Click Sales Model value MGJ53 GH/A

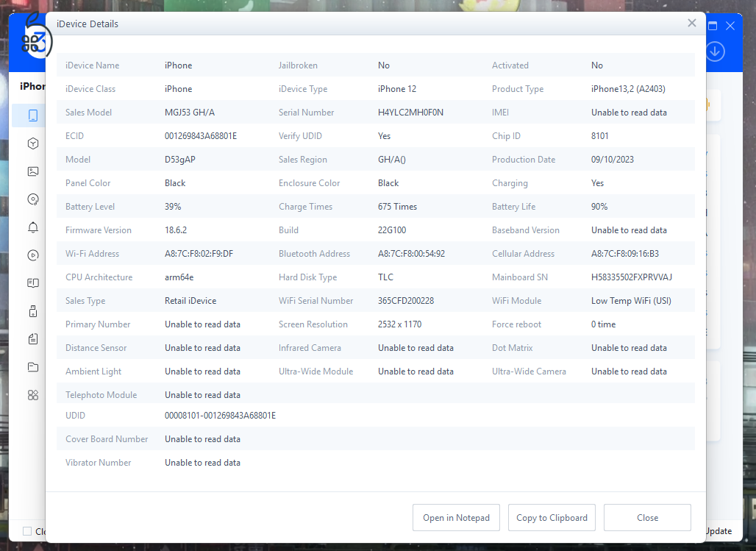[x=190, y=113]
